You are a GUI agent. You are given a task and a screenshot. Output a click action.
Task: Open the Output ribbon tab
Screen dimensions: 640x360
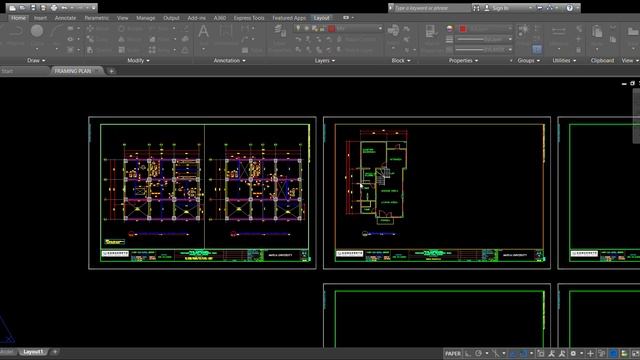pyautogui.click(x=171, y=18)
